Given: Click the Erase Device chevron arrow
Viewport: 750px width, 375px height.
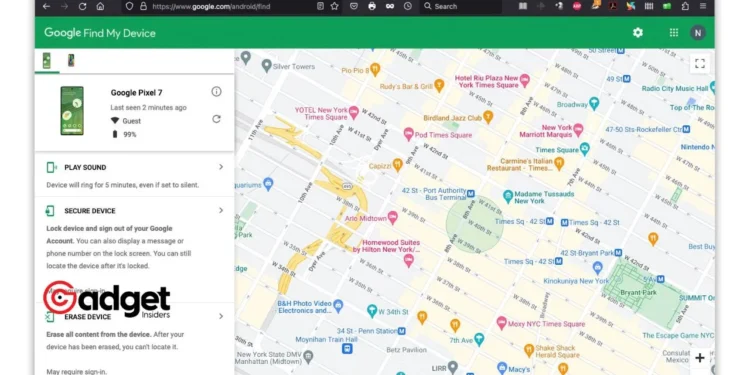Looking at the screenshot, I should pyautogui.click(x=221, y=316).
